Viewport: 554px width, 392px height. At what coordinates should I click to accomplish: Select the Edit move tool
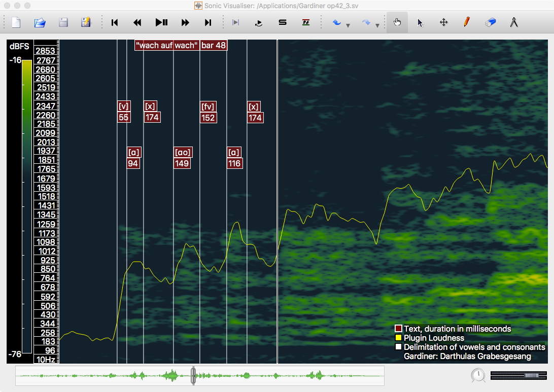click(443, 23)
